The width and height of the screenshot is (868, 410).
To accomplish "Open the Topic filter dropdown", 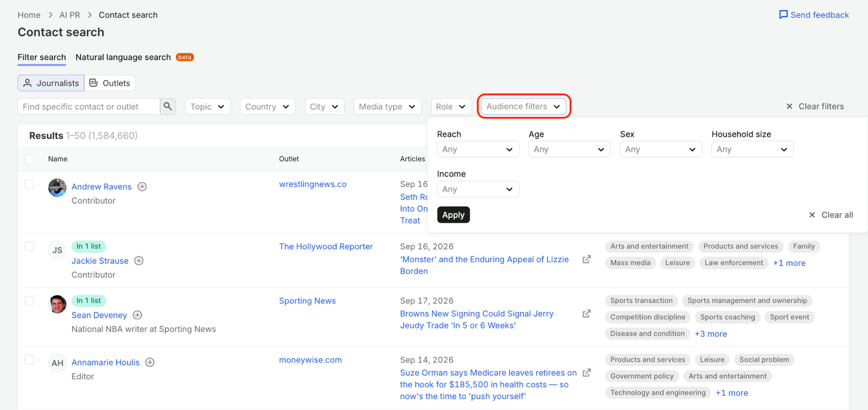I will 208,106.
